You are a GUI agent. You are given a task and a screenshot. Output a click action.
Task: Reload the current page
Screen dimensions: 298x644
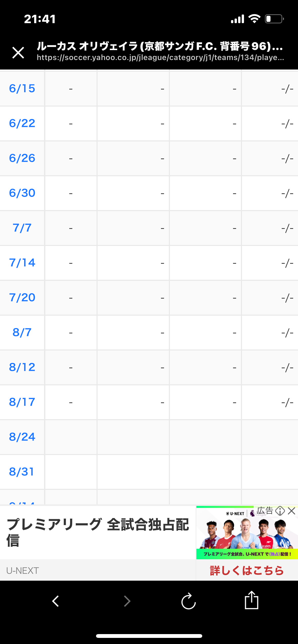(188, 601)
